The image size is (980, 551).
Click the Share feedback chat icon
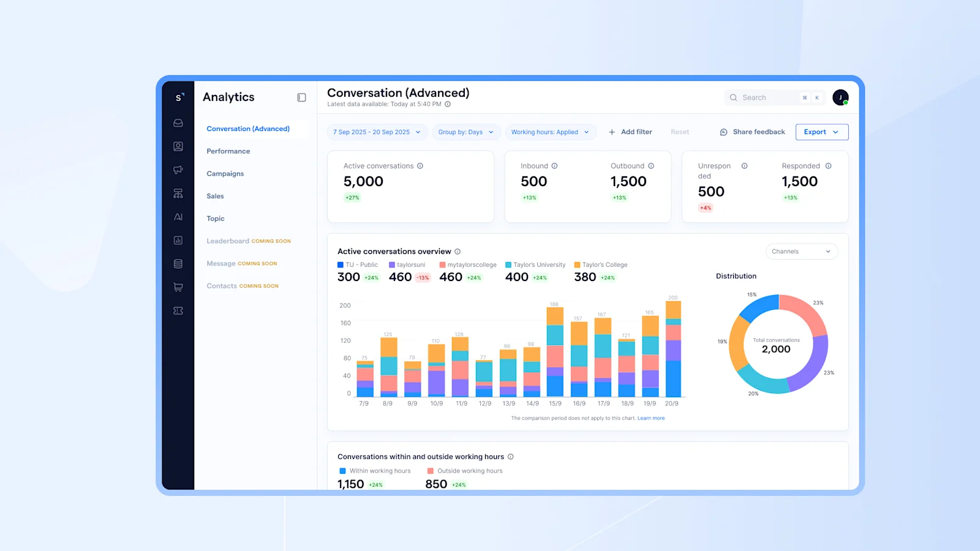point(723,132)
